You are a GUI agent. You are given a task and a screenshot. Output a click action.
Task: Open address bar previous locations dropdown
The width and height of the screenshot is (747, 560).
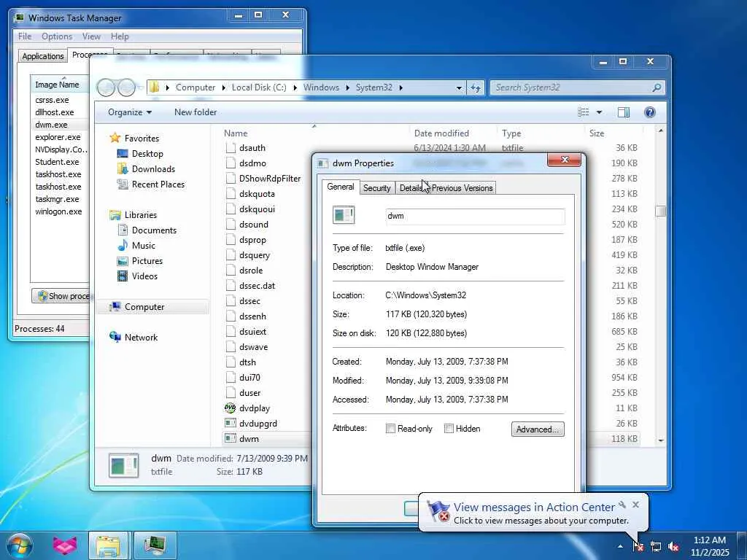(x=459, y=87)
